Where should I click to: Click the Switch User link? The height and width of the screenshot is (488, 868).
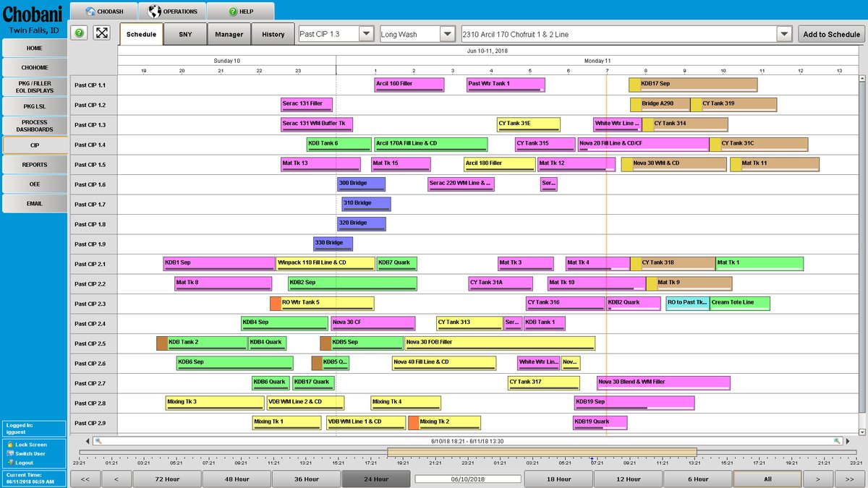[30, 453]
